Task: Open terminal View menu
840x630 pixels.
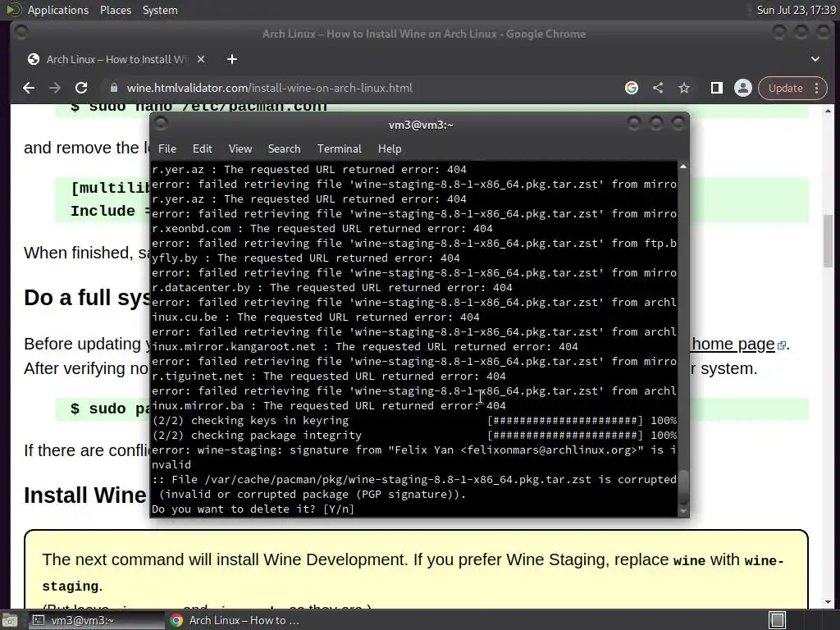Action: (x=240, y=148)
